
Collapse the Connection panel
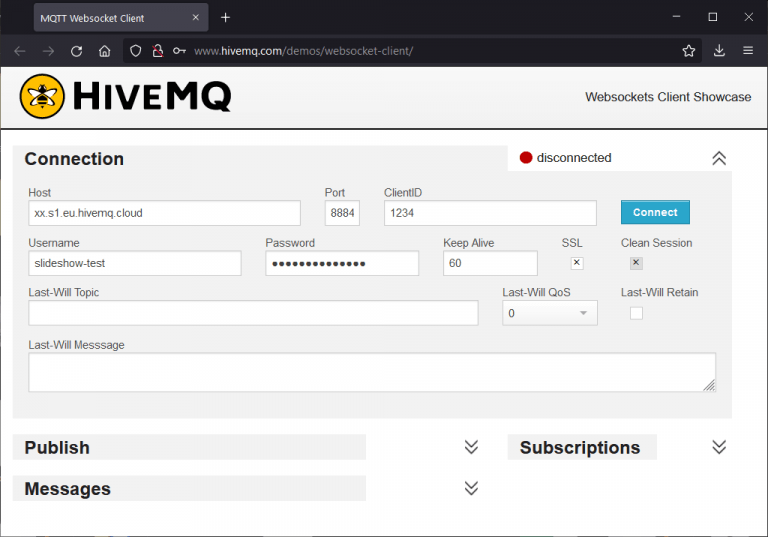coord(718,158)
